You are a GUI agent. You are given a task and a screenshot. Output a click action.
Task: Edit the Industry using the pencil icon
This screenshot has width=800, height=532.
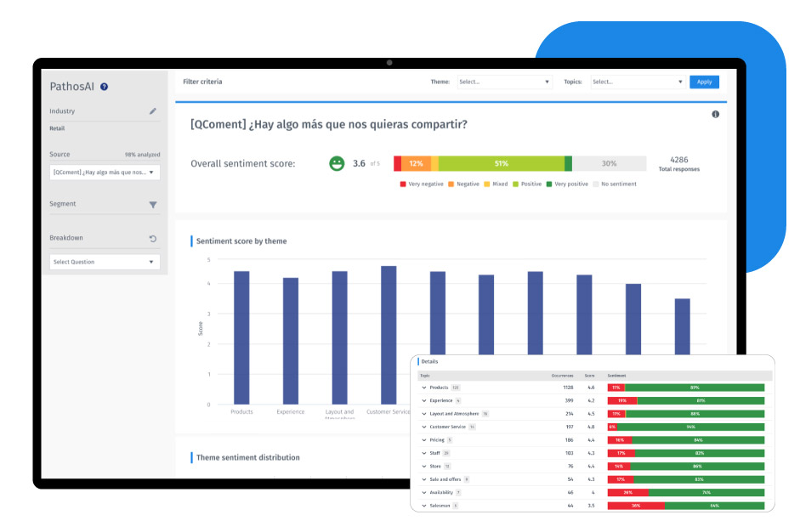pyautogui.click(x=152, y=111)
